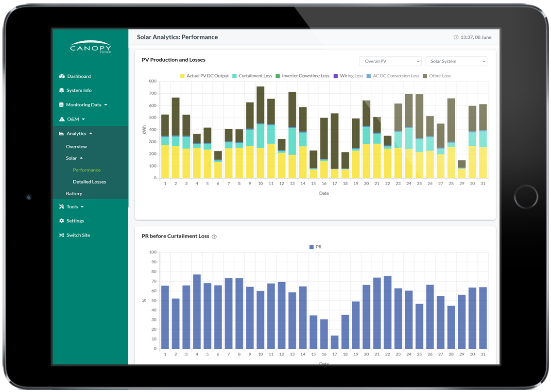Click the O&M warning triangle icon
Viewport: 551px width, 392px height.
click(62, 119)
